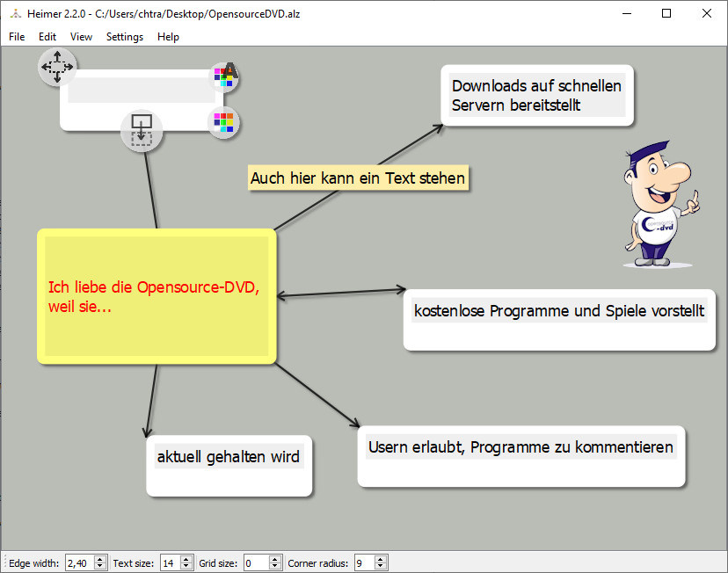
Task: Open the Edit menu
Action: click(47, 37)
